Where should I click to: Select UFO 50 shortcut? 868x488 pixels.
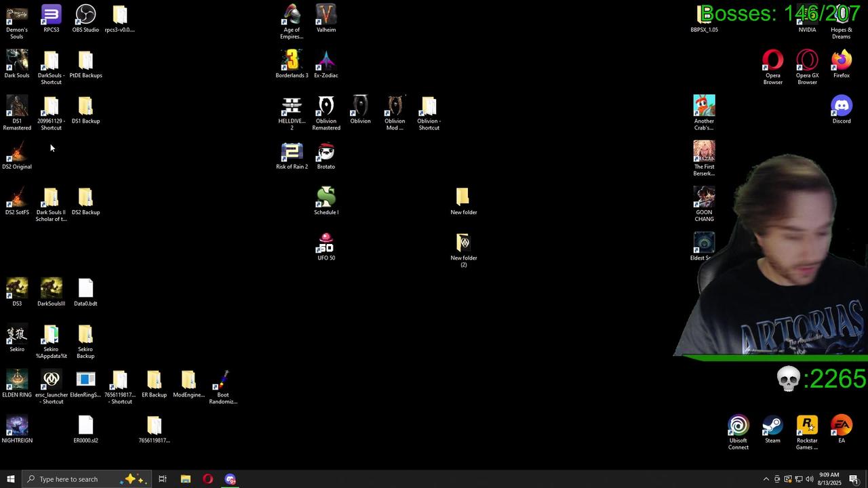(x=326, y=247)
